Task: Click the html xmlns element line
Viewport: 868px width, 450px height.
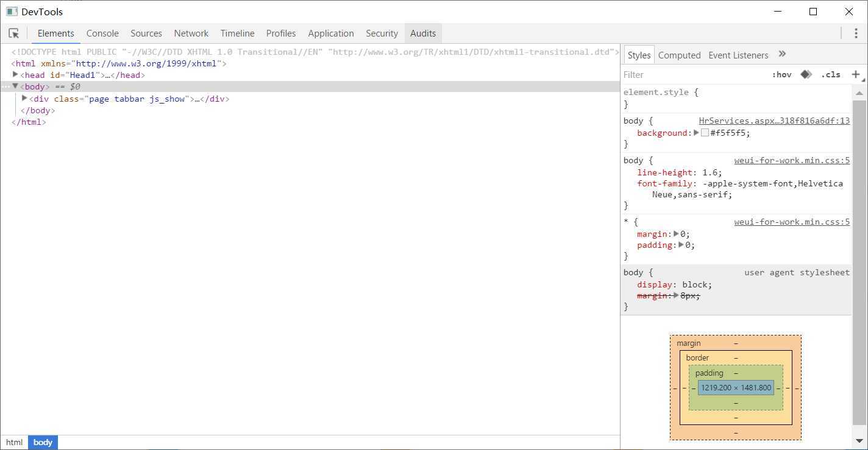Action: 119,63
